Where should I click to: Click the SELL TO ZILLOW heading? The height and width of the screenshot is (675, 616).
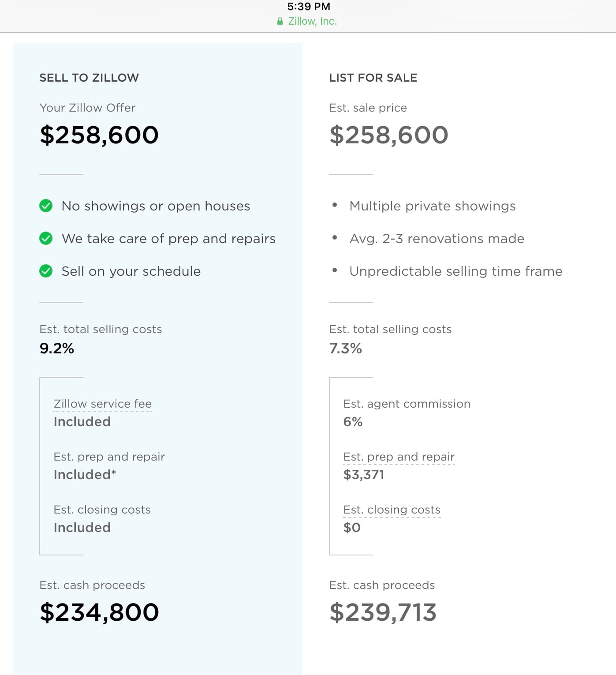click(x=89, y=78)
